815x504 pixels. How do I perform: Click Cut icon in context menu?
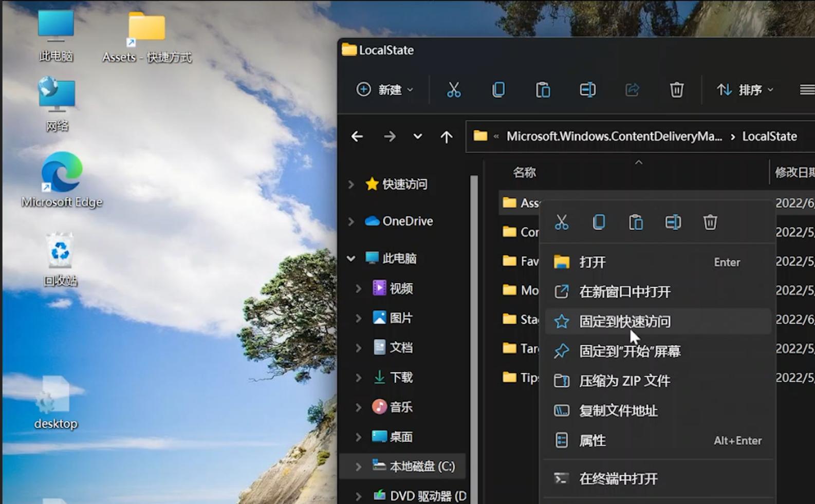562,222
